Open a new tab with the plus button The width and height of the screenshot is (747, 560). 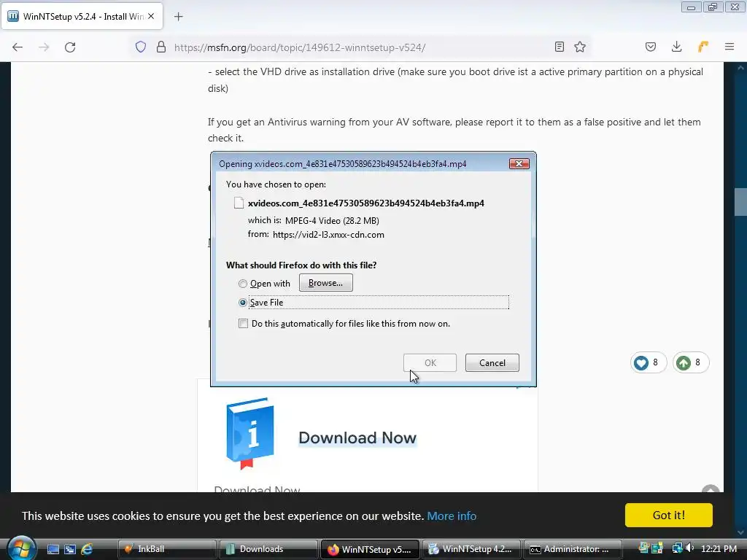(x=178, y=17)
